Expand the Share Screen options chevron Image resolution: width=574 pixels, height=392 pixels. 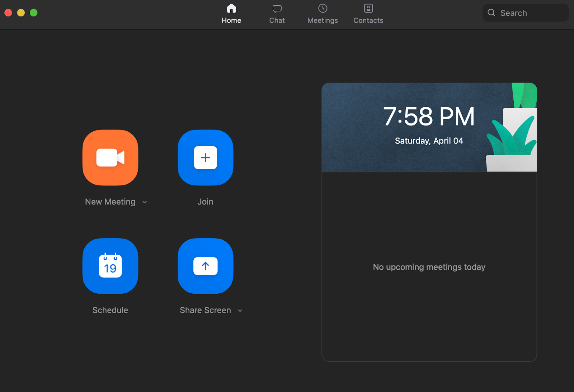[x=240, y=311]
